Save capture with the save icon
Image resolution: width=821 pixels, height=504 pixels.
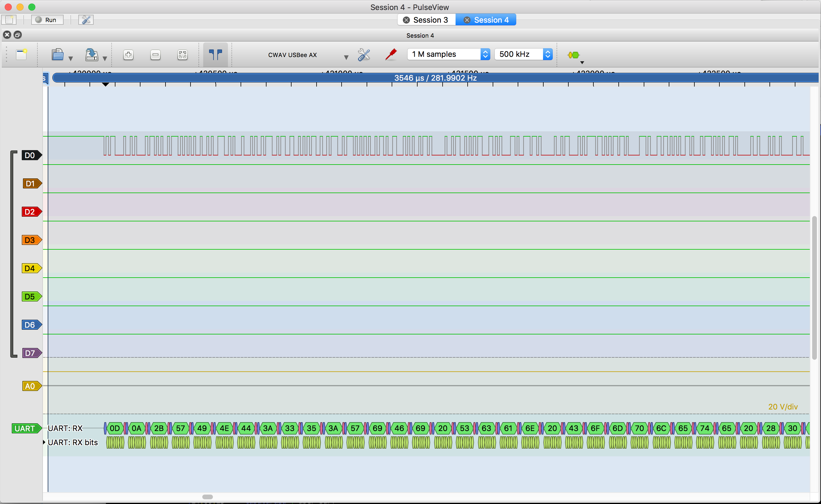[92, 55]
